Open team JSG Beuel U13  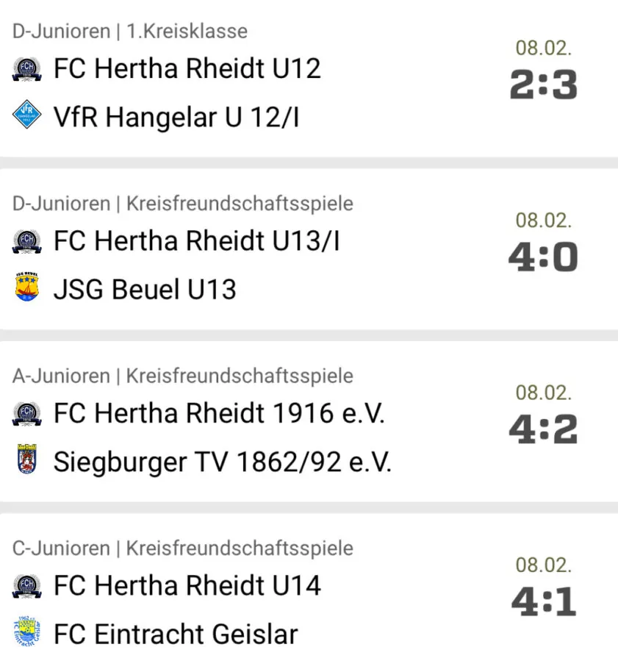(x=145, y=289)
